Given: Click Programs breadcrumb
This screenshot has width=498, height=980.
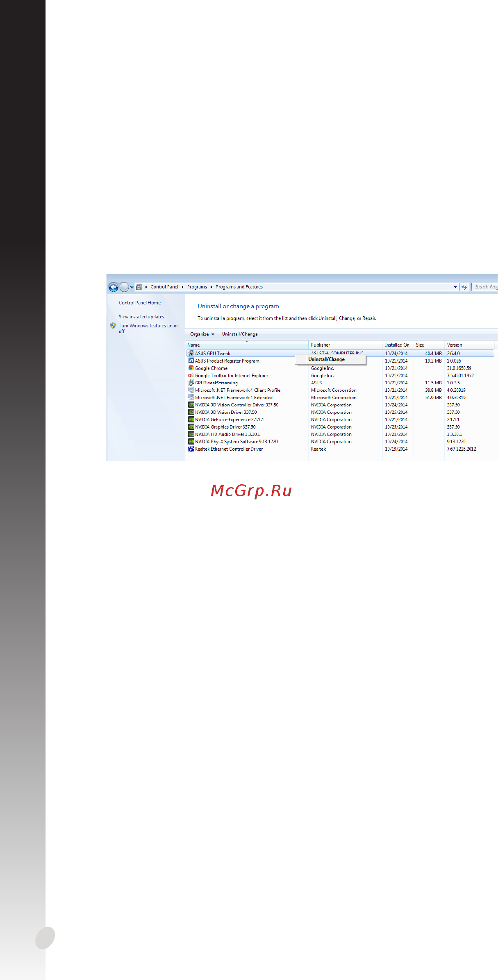Looking at the screenshot, I should 197,287.
